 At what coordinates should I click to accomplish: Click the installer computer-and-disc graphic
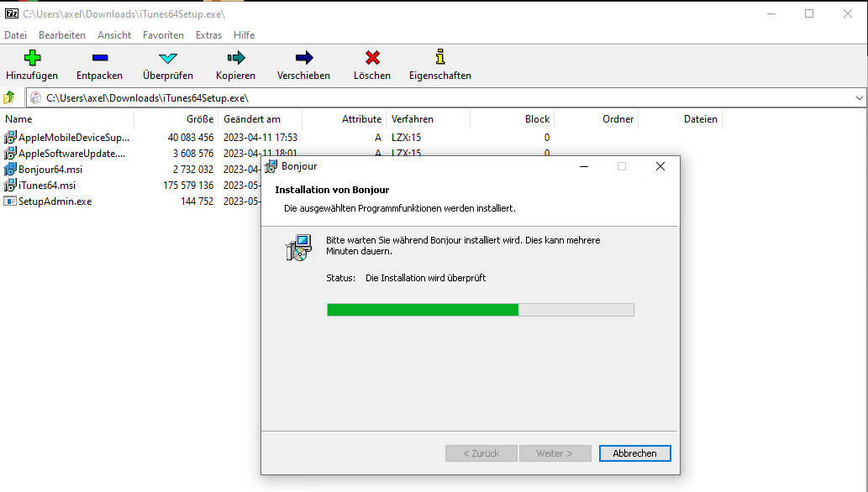pos(299,248)
